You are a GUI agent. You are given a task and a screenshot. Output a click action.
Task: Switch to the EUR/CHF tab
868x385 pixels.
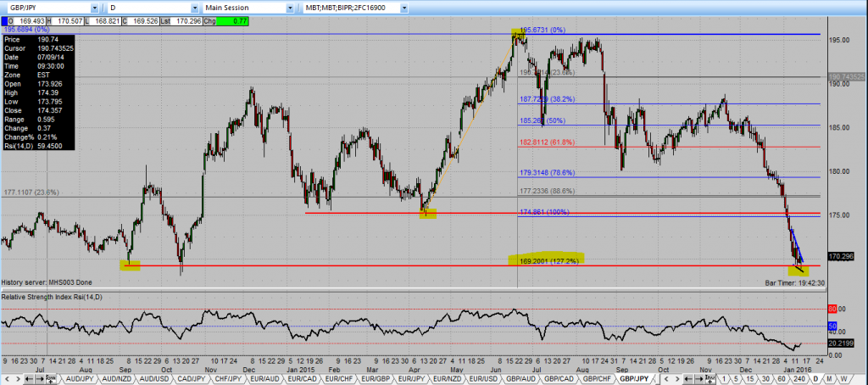pos(339,378)
